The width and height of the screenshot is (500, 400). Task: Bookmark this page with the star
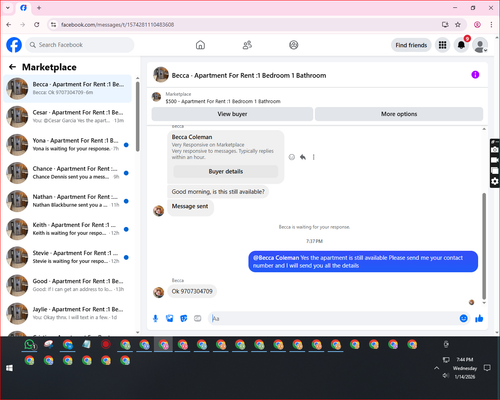click(458, 25)
